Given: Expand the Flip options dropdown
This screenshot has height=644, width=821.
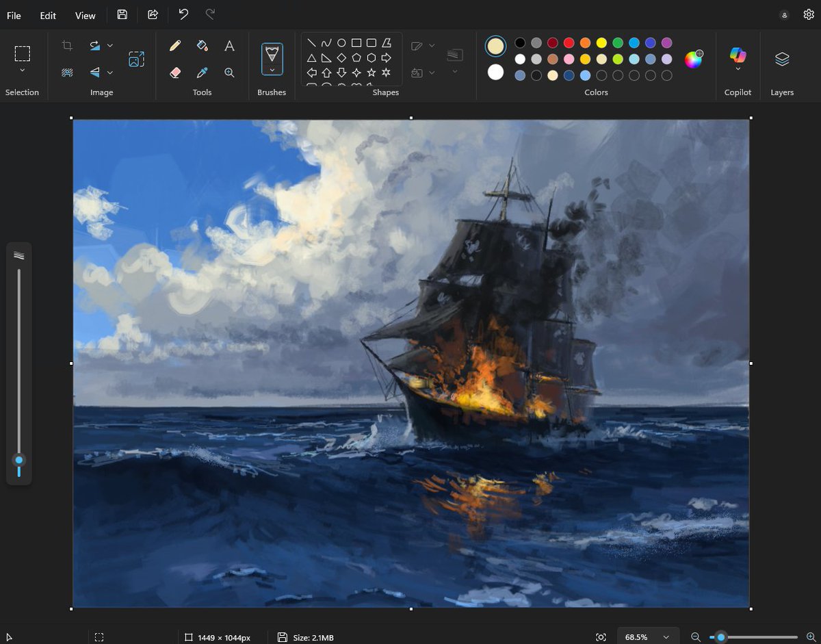Looking at the screenshot, I should coord(109,73).
